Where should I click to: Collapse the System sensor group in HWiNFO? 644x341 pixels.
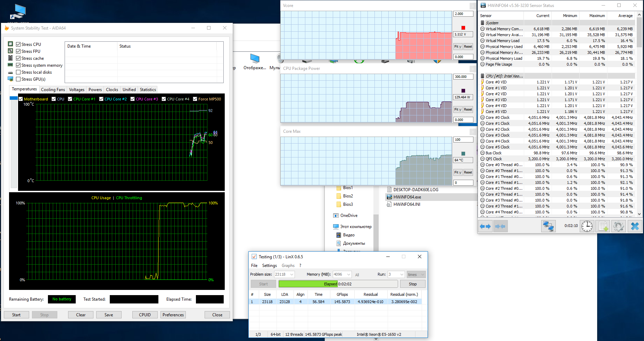pos(482,23)
